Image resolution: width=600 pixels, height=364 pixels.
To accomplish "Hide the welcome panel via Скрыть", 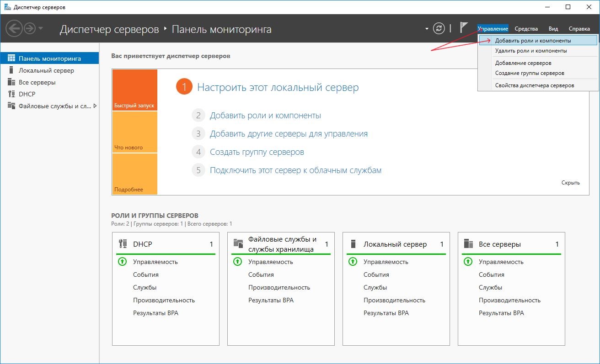I will (570, 183).
